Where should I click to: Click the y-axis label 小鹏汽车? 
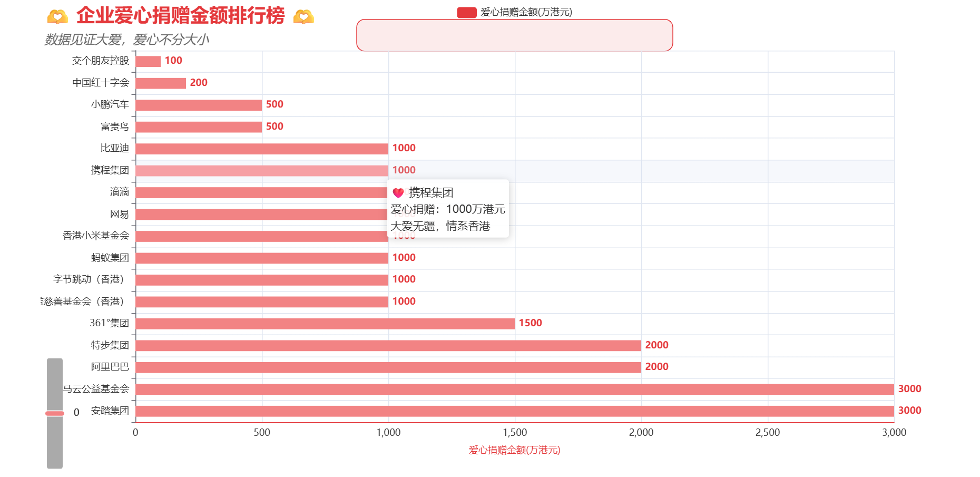pos(110,104)
